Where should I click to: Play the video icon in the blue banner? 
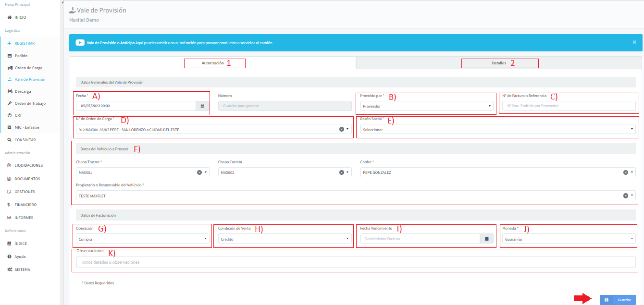click(80, 43)
